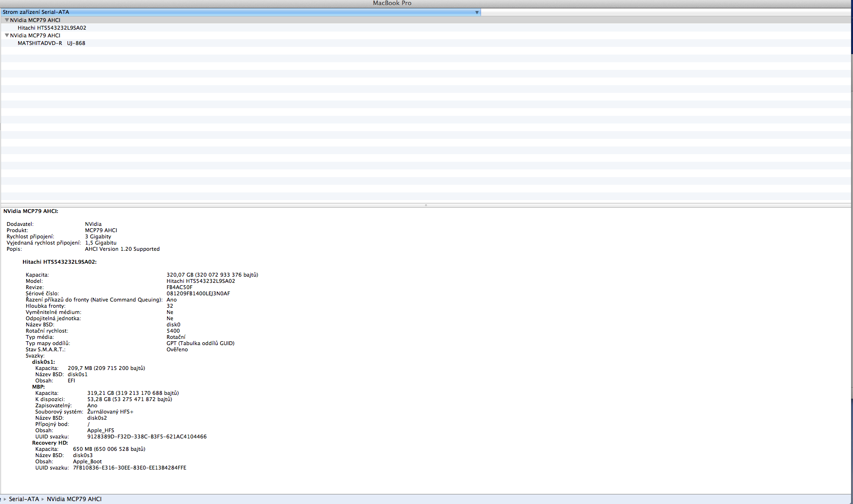The image size is (853, 504).
Task: Click the 'Dodavatel:' label
Action: [x=20, y=224]
